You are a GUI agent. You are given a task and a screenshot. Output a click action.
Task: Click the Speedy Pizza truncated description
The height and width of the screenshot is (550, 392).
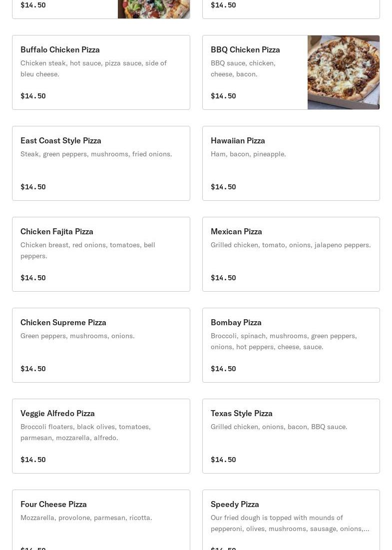pyautogui.click(x=290, y=523)
